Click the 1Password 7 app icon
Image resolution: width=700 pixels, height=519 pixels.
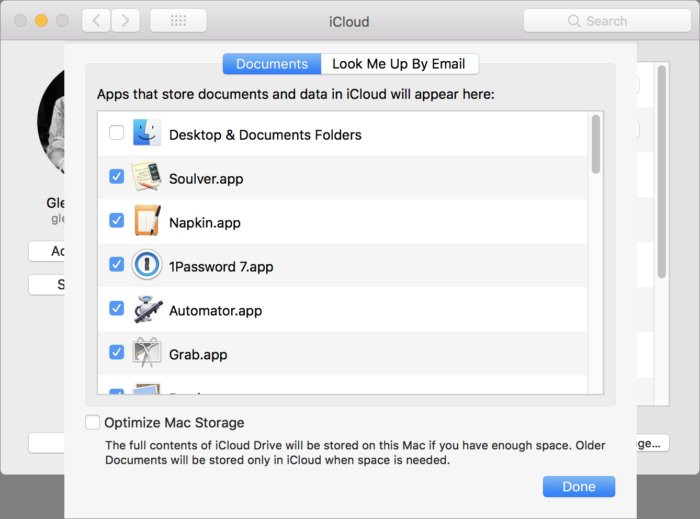(x=147, y=264)
